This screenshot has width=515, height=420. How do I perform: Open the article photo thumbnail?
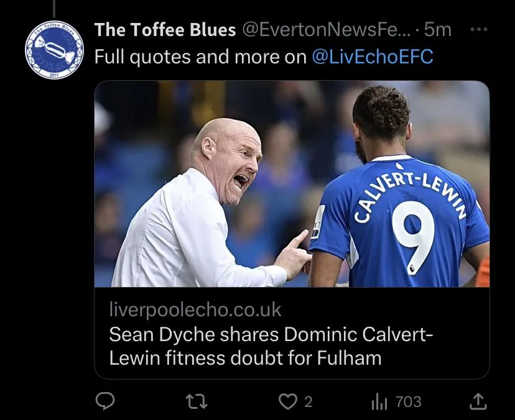point(292,184)
